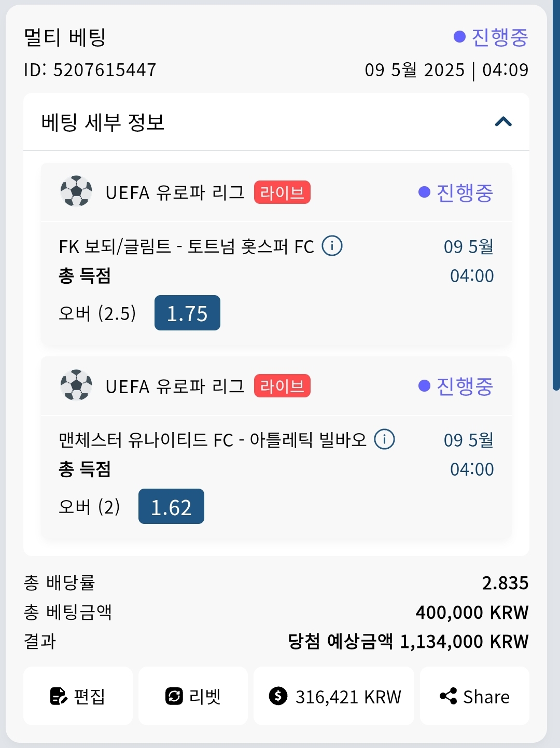
Task: Open the FK 보되/글림트 match title
Action: (x=187, y=246)
